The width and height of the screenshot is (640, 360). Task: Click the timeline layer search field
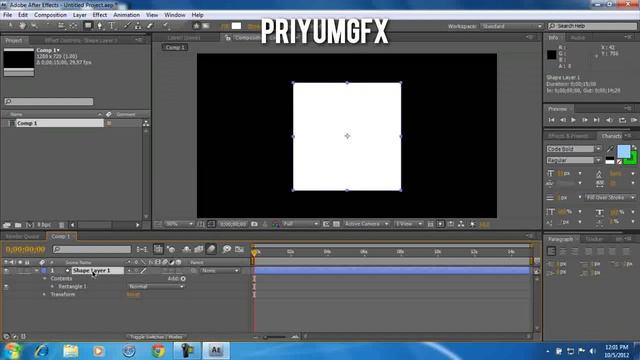tap(92, 249)
